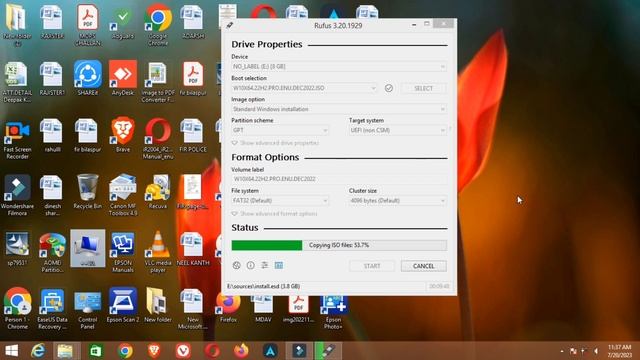Select sp79531 desktop icon
Image resolution: width=640 pixels, height=360 pixels.
coord(17,249)
